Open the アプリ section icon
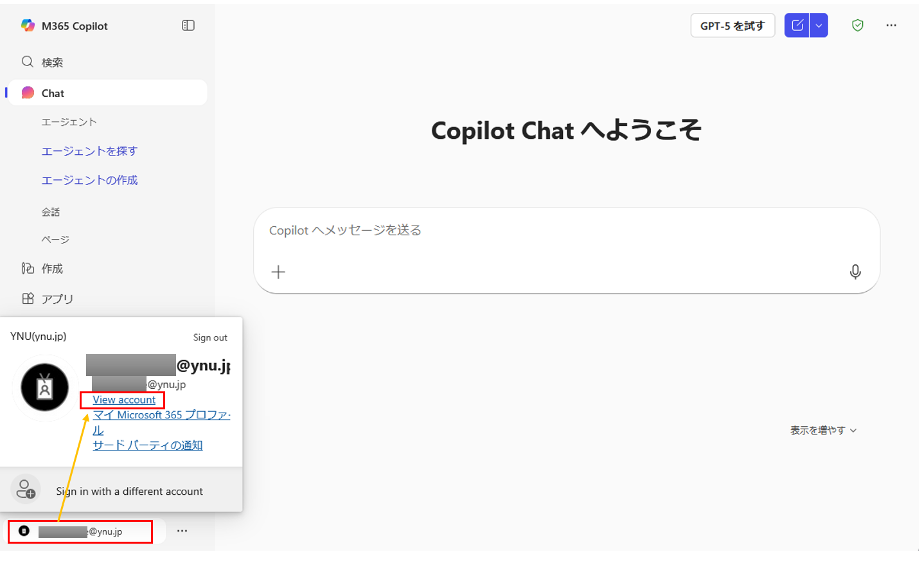Image resolution: width=924 pixels, height=561 pixels. pos(28,298)
